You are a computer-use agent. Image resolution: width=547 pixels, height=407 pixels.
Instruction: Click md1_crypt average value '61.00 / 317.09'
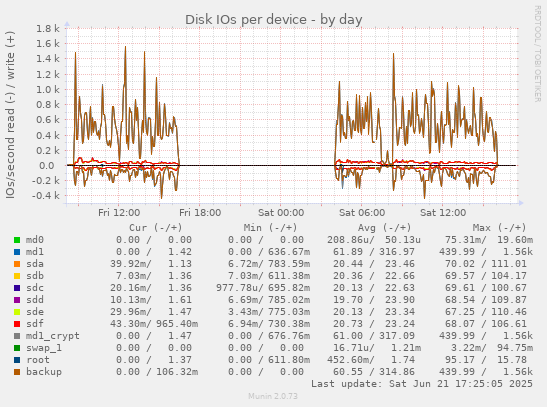coord(374,336)
